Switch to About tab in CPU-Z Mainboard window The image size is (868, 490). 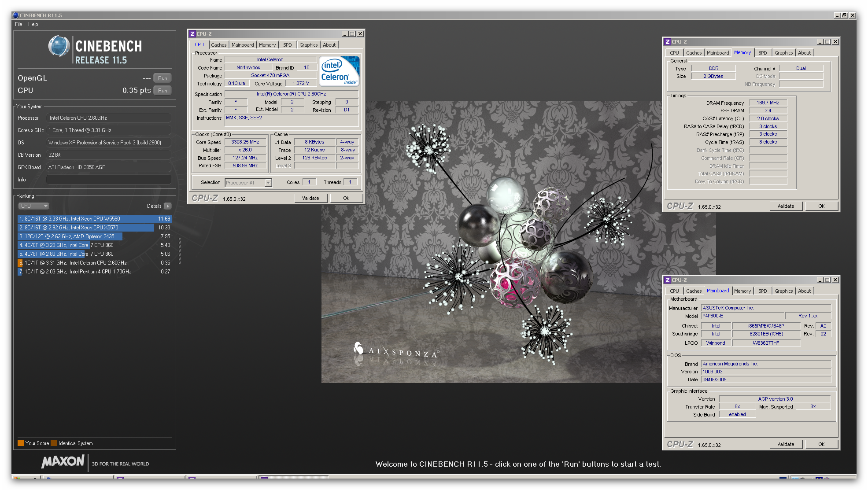pyautogui.click(x=805, y=291)
